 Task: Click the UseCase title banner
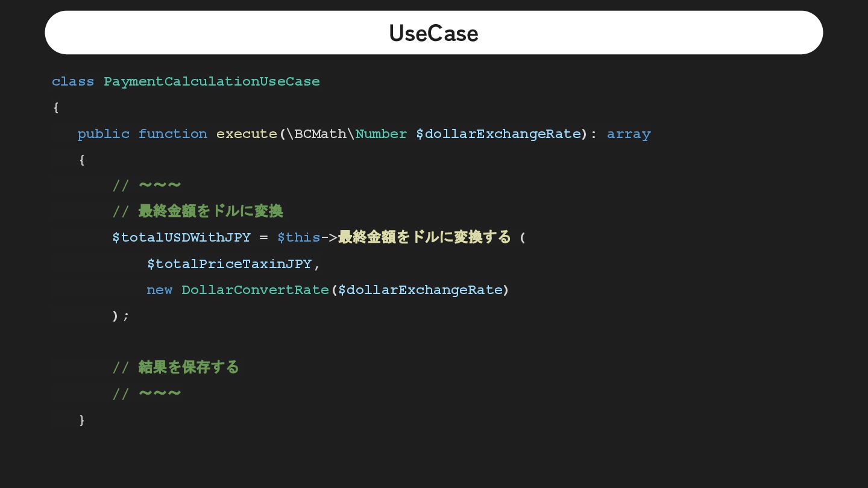tap(434, 33)
